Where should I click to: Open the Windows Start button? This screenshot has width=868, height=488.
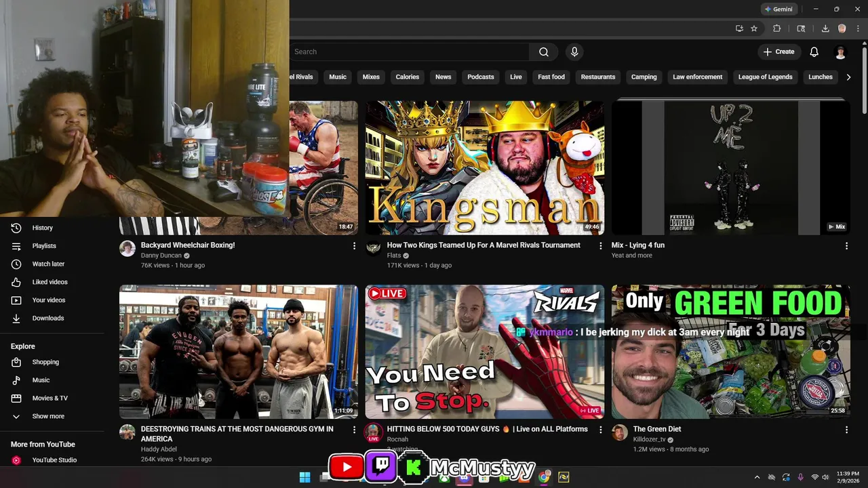click(305, 477)
